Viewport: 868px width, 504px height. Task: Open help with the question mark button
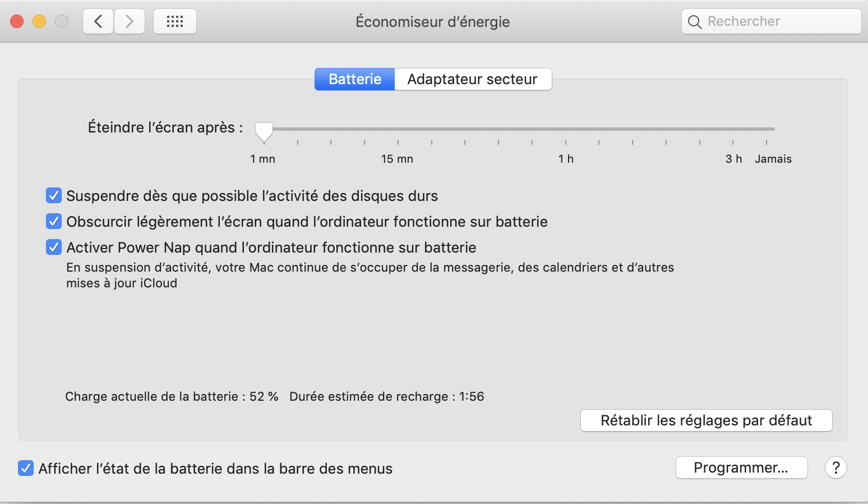coord(835,468)
